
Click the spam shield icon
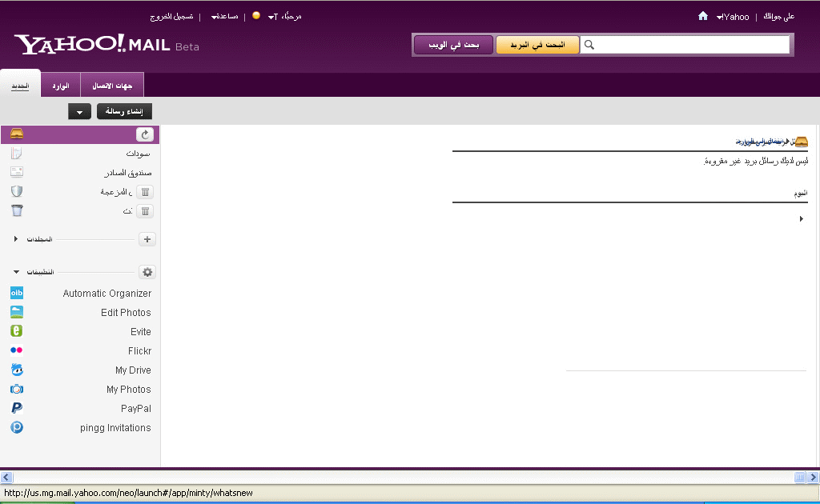[x=17, y=191]
